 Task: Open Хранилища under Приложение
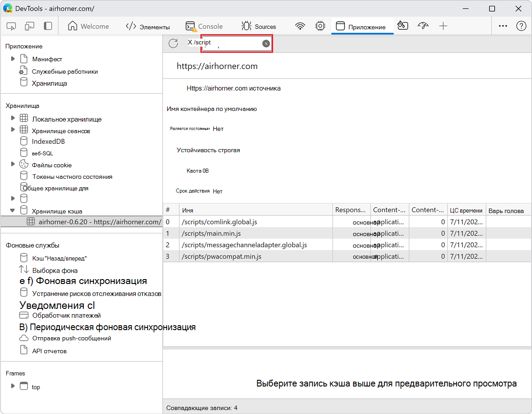click(x=49, y=83)
